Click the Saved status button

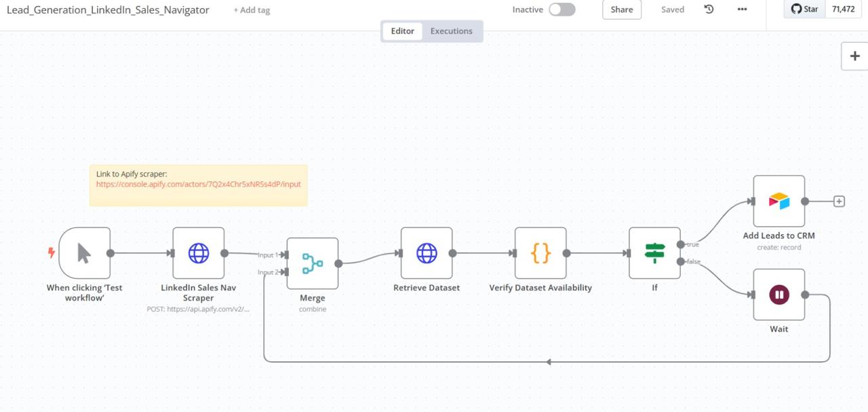pyautogui.click(x=673, y=10)
